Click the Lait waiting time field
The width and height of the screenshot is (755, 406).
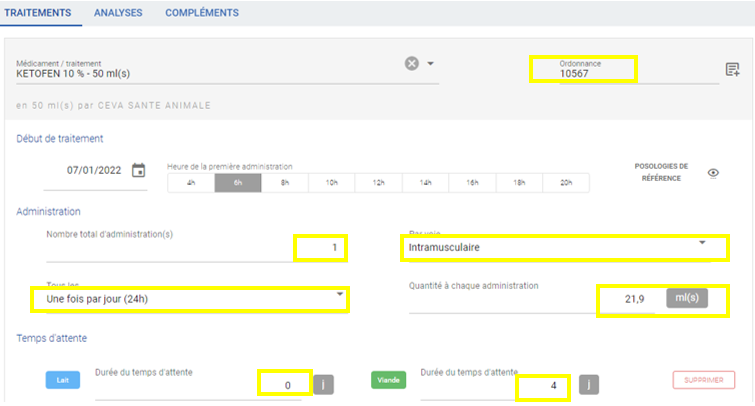198,385
